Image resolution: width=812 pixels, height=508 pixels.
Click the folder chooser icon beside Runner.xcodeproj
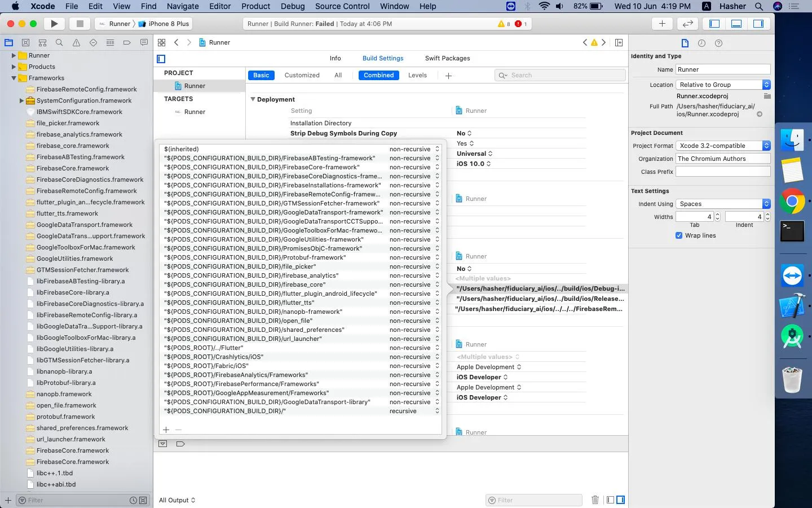767,96
